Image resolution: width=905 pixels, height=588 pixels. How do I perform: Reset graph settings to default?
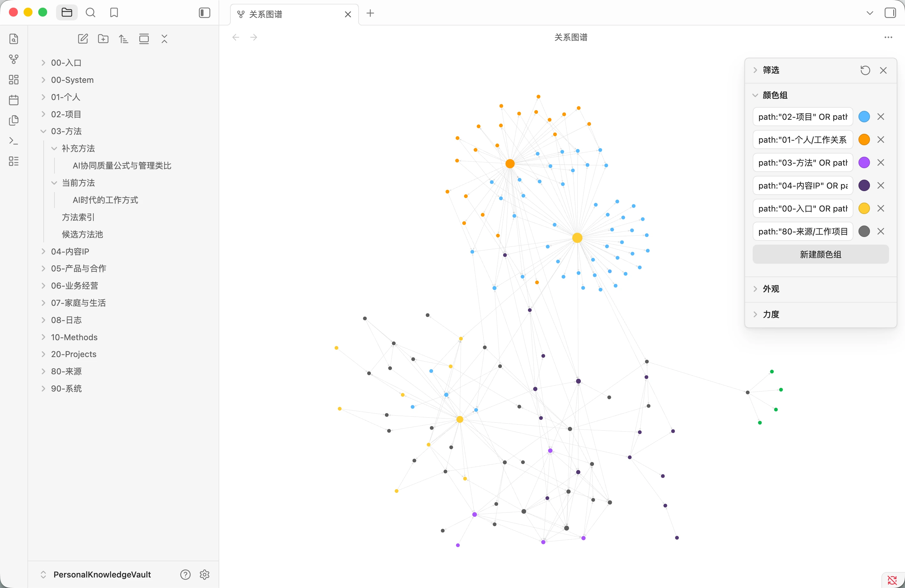coord(865,70)
